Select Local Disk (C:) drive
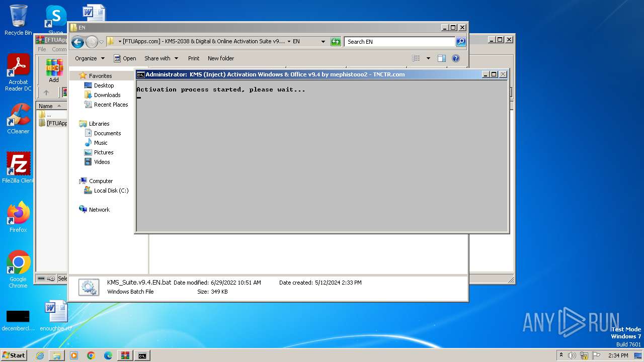644x362 pixels. pos(111,191)
